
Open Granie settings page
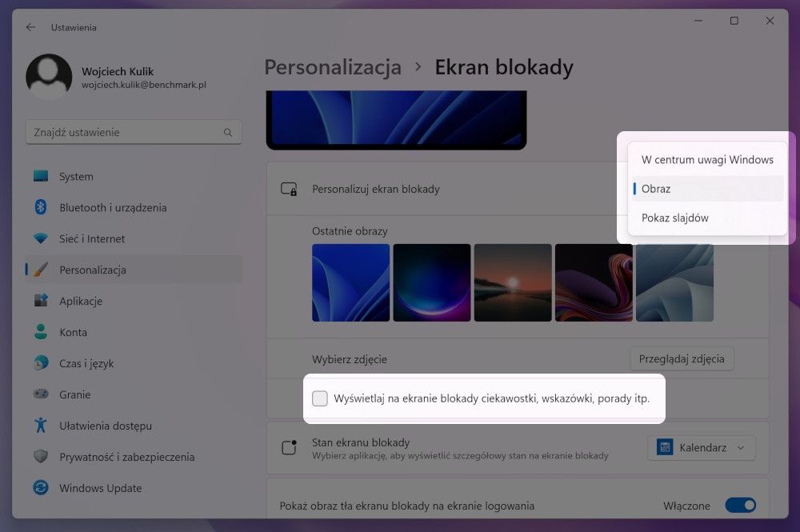coord(134,394)
